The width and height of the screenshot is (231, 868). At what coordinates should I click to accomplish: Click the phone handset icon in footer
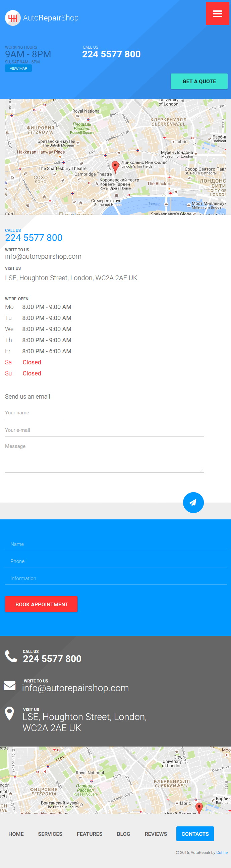coord(11,656)
